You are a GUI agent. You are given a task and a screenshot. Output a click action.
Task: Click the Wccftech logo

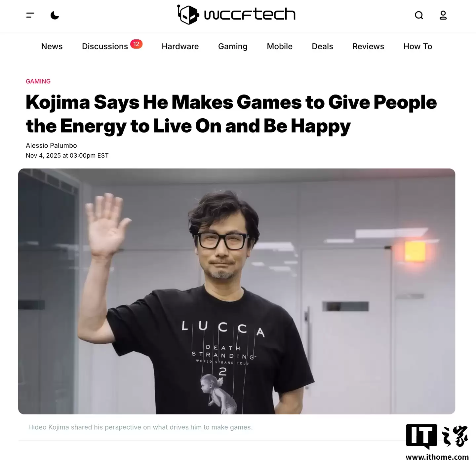tap(236, 15)
